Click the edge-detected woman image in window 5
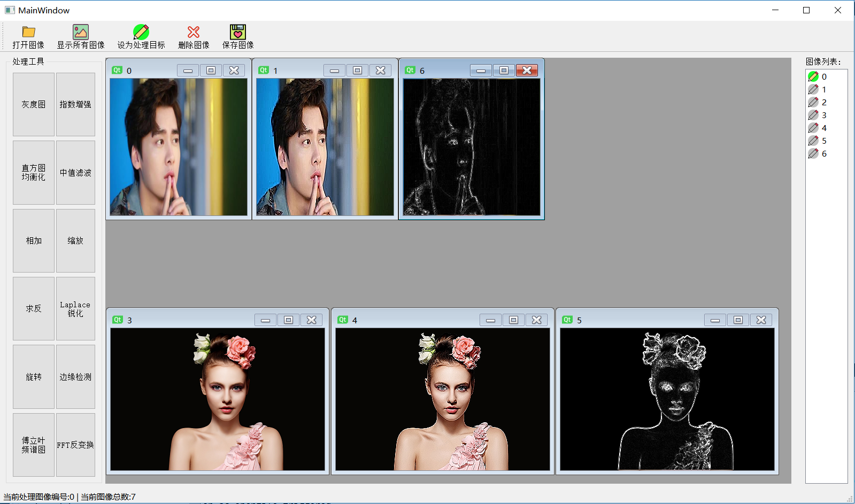 click(x=667, y=399)
